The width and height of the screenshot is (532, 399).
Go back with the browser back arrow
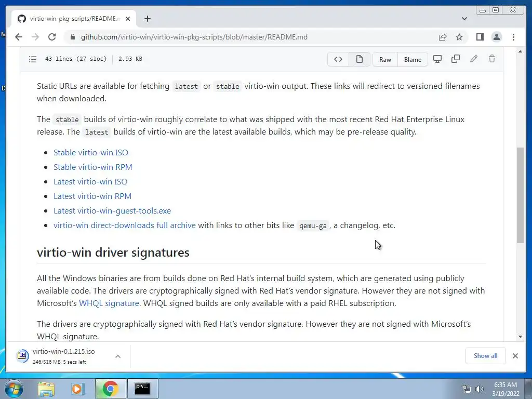tap(19, 37)
